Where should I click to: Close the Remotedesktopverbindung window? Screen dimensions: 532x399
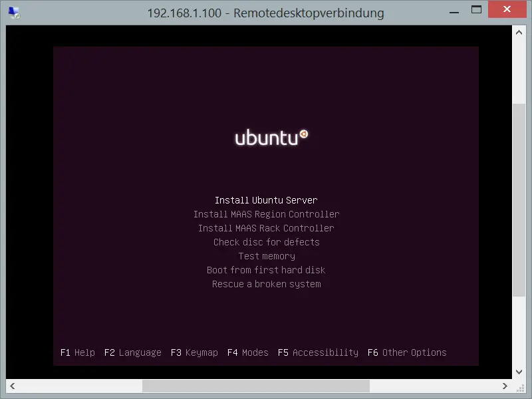coord(507,9)
